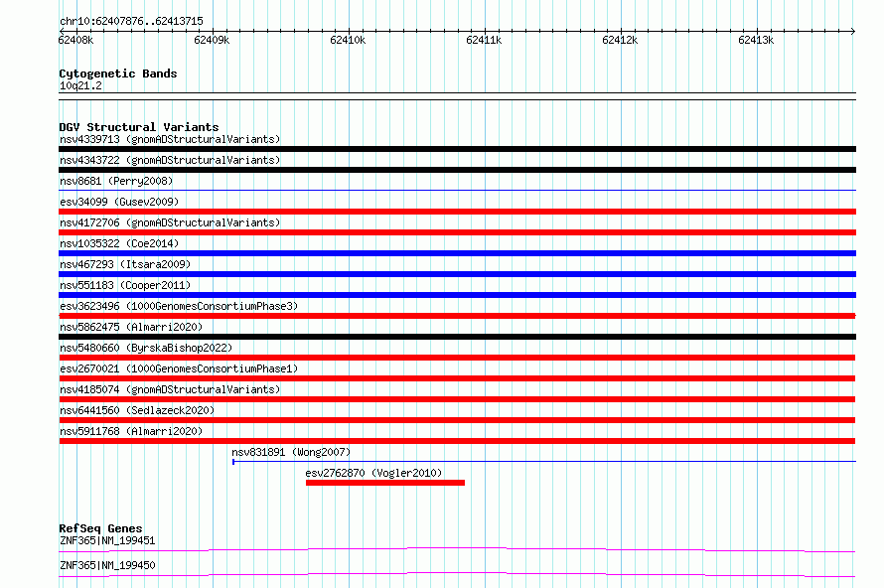This screenshot has width=884, height=588.
Task: Click the esv34099 (Gusev2009) label
Action: (119, 202)
